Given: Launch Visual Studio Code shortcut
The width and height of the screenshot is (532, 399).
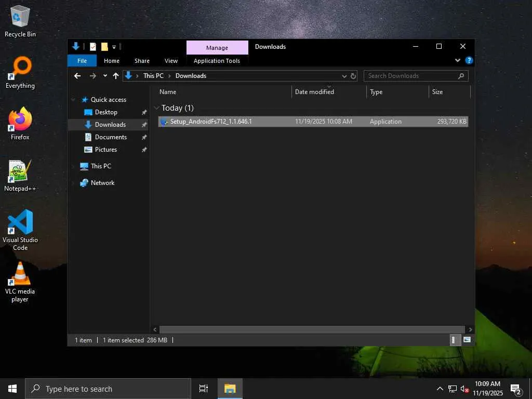Looking at the screenshot, I should [x=20, y=230].
